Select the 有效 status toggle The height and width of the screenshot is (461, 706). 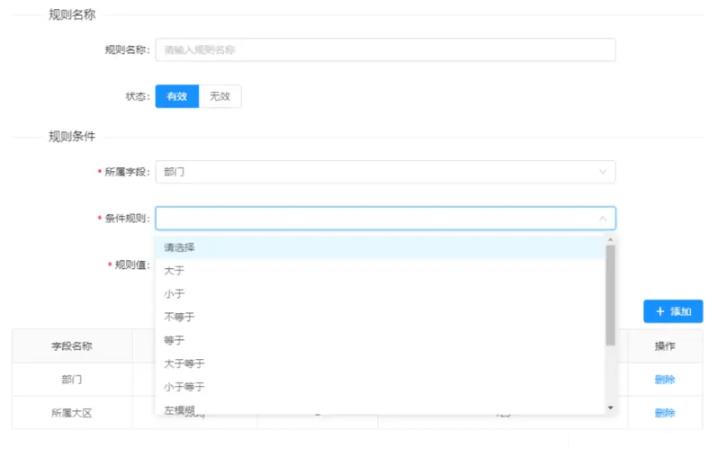(x=177, y=96)
